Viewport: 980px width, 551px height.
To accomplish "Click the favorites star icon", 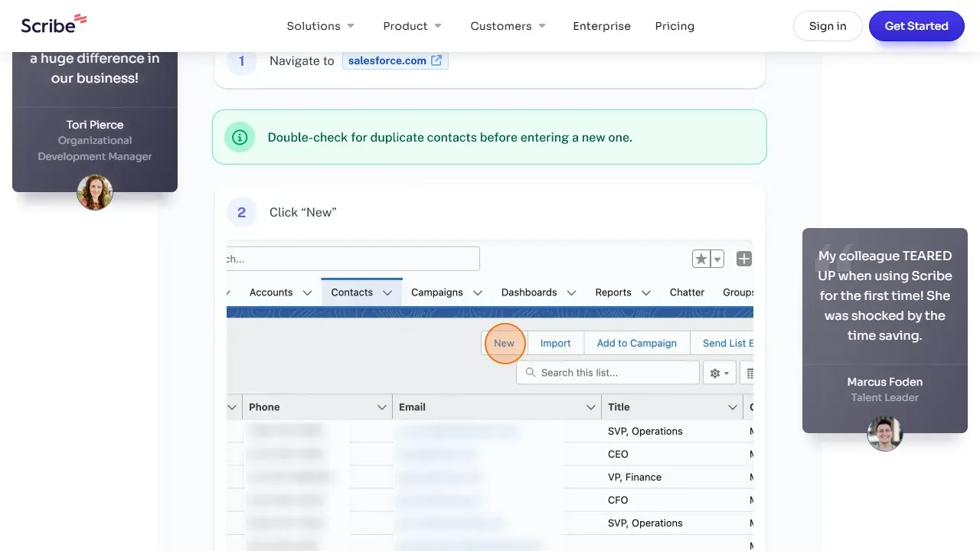I will click(x=701, y=259).
